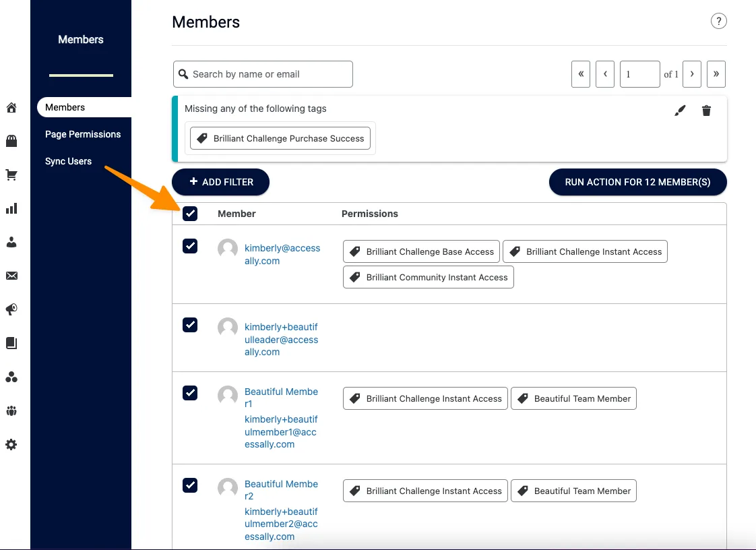Open Sync Users in the side menu

[69, 161]
